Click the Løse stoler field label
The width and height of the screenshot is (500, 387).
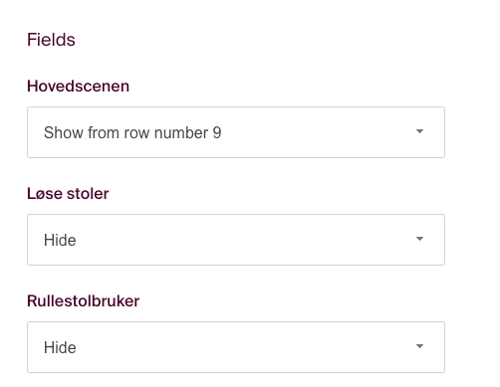click(68, 194)
